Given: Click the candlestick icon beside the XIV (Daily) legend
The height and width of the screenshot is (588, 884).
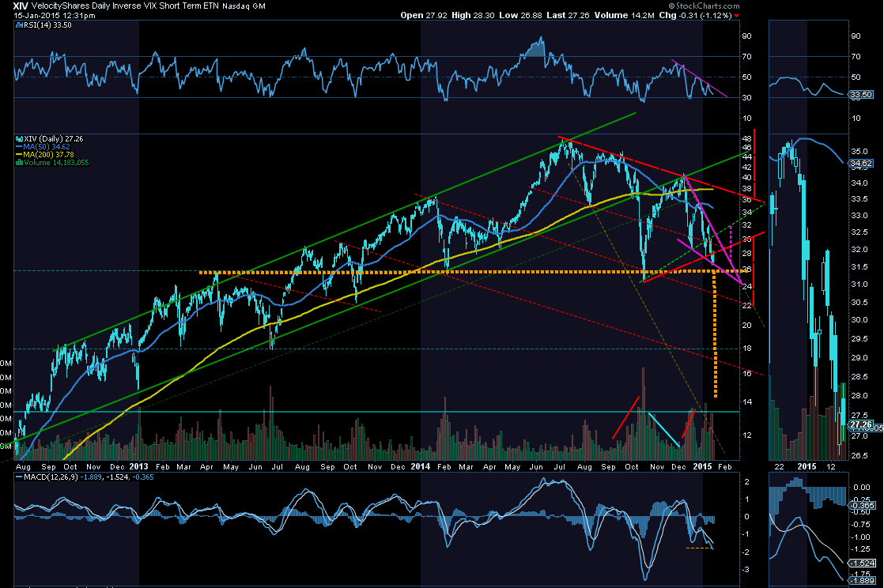Looking at the screenshot, I should 19,138.
